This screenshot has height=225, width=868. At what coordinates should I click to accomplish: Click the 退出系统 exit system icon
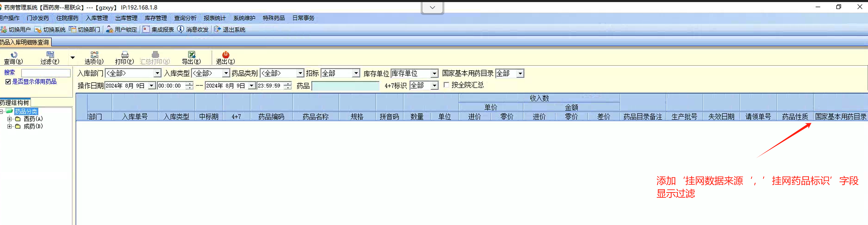coord(217,29)
